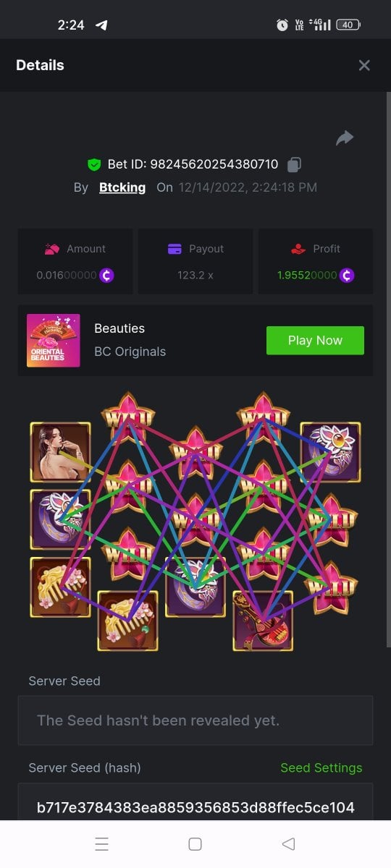Viewport: 391px width, 868px height.
Task: Tap the unrevealed Server Seed box
Action: pos(195,720)
